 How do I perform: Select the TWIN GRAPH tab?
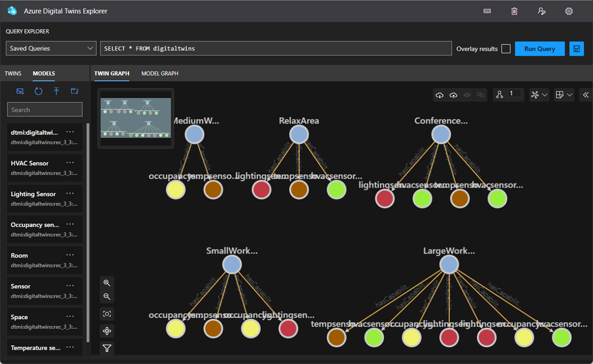[112, 73]
